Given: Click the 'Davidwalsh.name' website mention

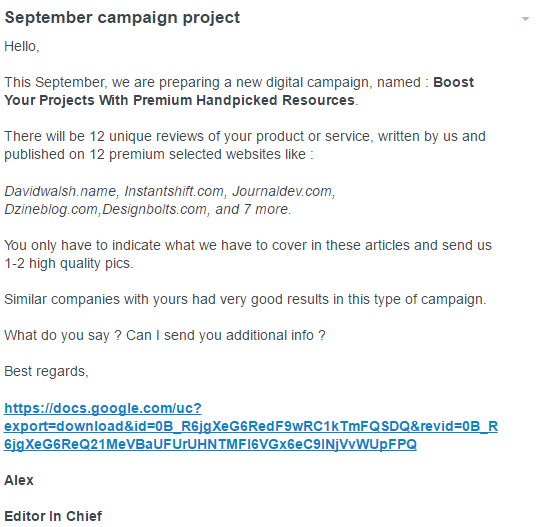Looking at the screenshot, I should pyautogui.click(x=59, y=191).
